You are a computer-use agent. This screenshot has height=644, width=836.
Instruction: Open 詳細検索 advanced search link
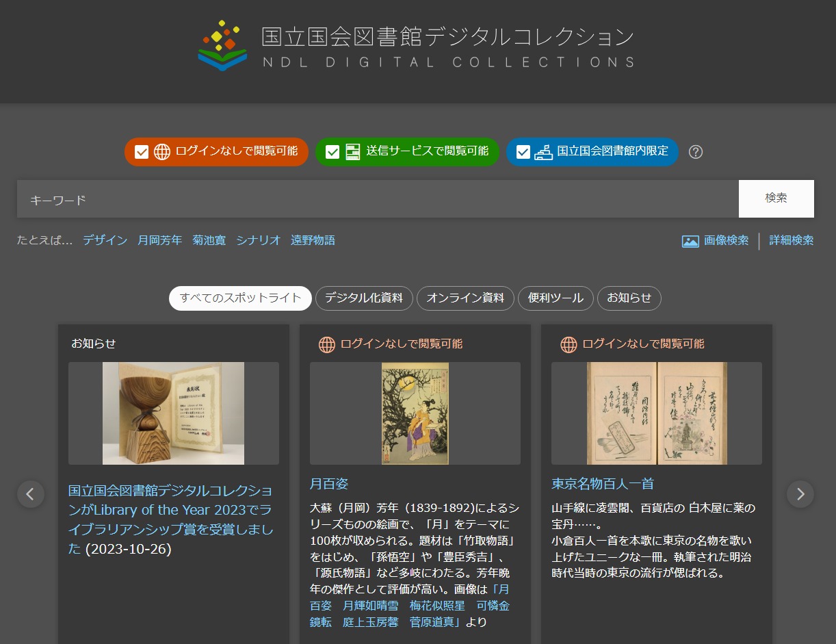[792, 241]
